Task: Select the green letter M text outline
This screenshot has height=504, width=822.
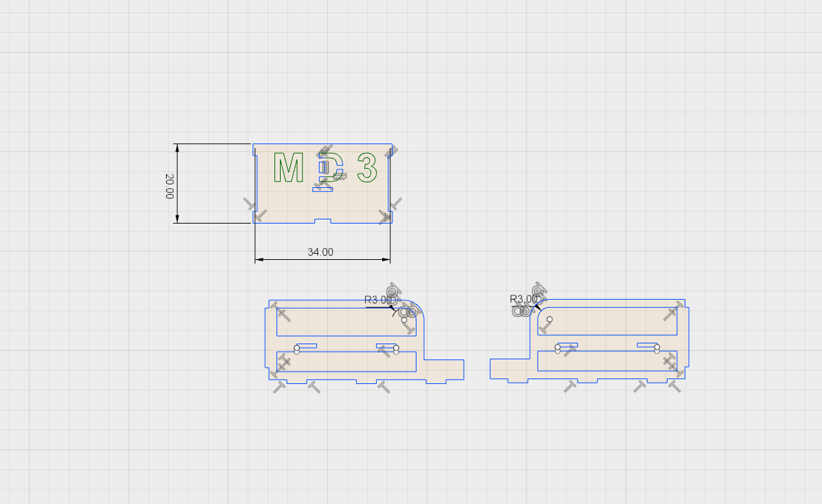Action: [x=288, y=168]
